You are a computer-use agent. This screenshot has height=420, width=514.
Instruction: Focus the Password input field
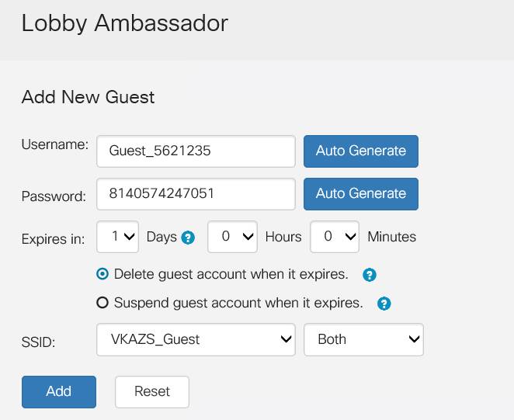coord(196,194)
